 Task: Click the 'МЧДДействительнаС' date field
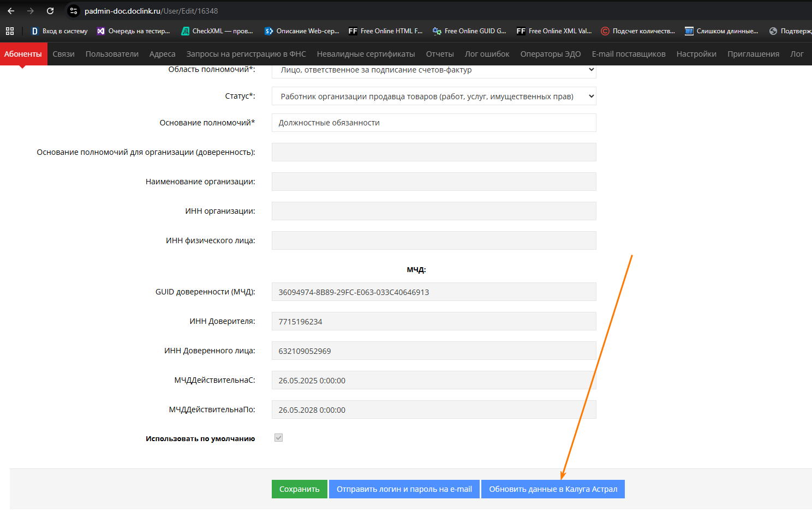point(434,380)
